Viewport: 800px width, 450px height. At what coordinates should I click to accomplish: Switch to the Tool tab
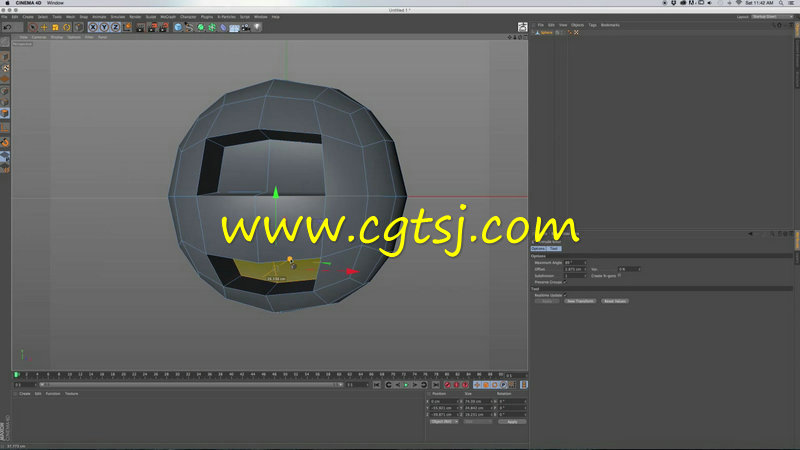point(554,248)
